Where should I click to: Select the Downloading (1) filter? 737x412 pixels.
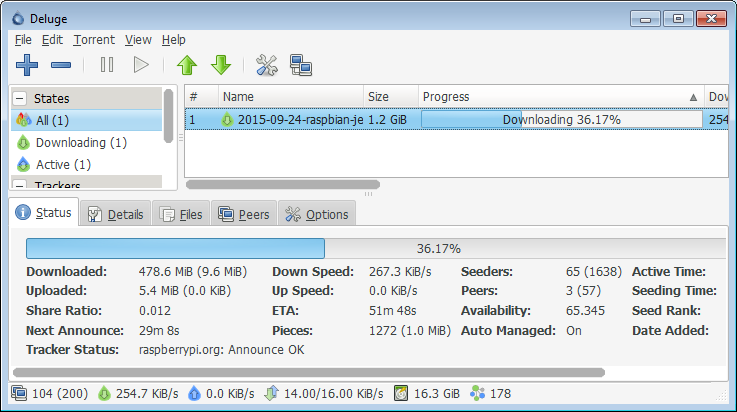click(80, 142)
